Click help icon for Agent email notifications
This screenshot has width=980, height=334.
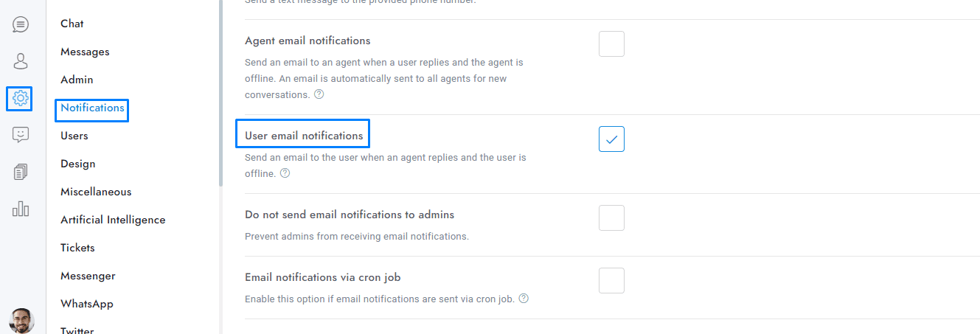[x=319, y=94]
